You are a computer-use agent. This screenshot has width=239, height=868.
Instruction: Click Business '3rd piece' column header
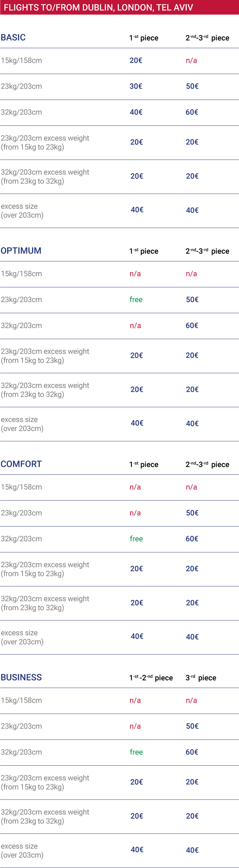tap(201, 678)
